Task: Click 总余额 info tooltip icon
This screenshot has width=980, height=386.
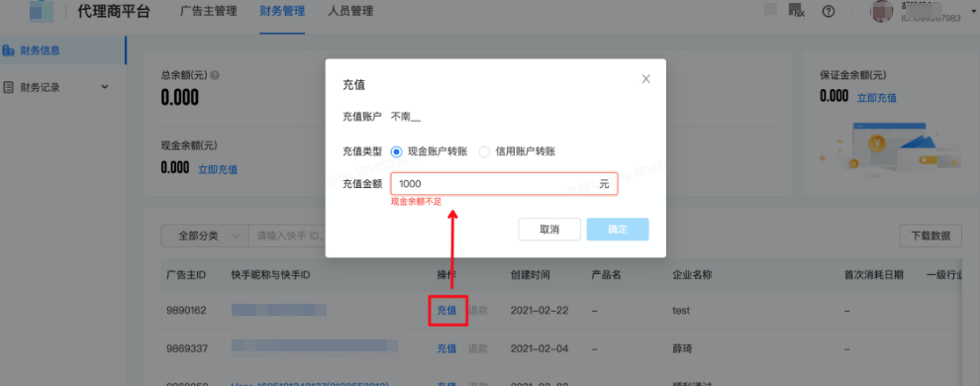Action: (x=215, y=75)
